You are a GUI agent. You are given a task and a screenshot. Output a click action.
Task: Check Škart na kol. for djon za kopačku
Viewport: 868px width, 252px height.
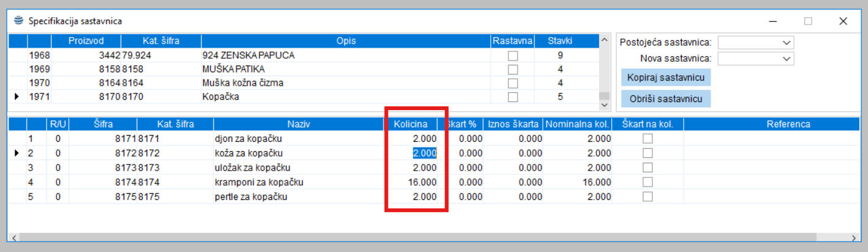647,138
